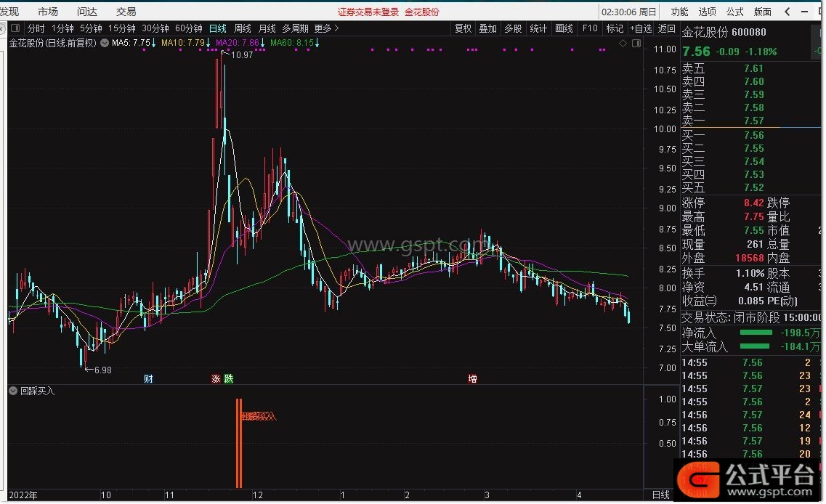Click the stock name 金花股份 600080 header
Screen dimensions: 826x504
(724, 32)
